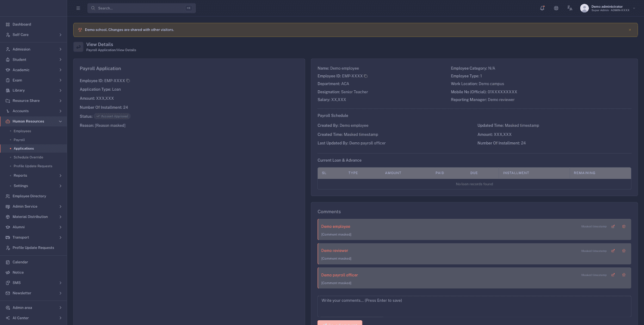644x325 pixels.
Task: Click the globe icon in the top bar
Action: 556,8
